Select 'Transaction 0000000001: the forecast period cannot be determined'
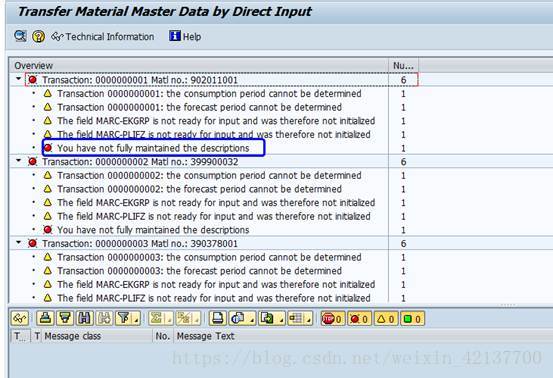 (199, 107)
